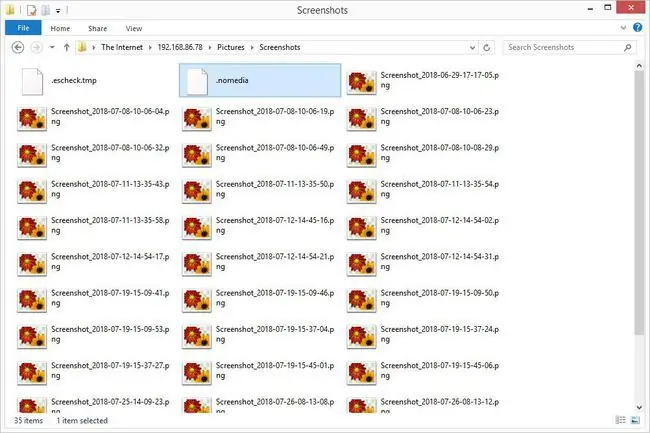Screen dimensions: 650x433
Task: Click the Back navigation arrow
Action: pyautogui.click(x=17, y=47)
